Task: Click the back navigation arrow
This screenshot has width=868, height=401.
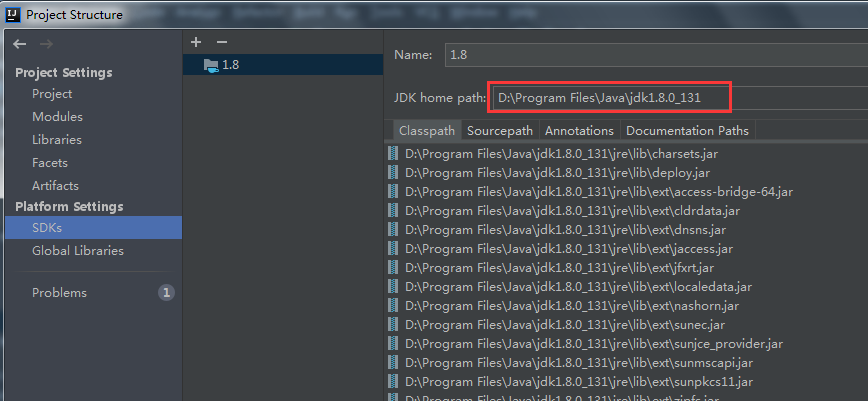Action: pos(20,44)
